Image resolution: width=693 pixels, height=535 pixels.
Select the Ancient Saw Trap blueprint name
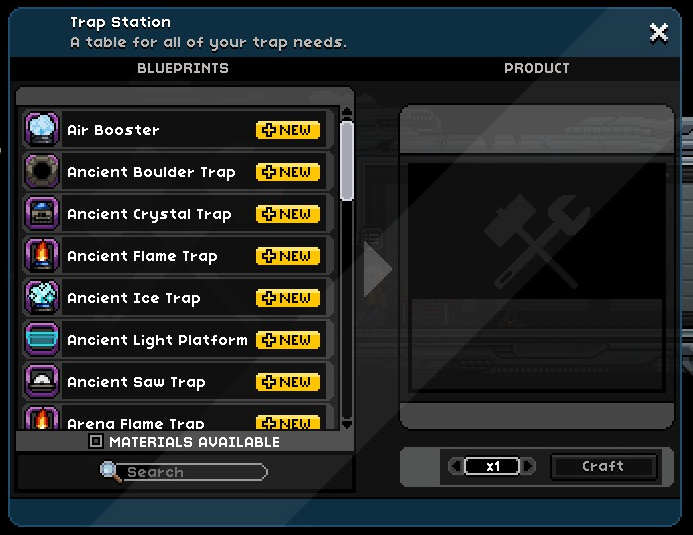[136, 382]
